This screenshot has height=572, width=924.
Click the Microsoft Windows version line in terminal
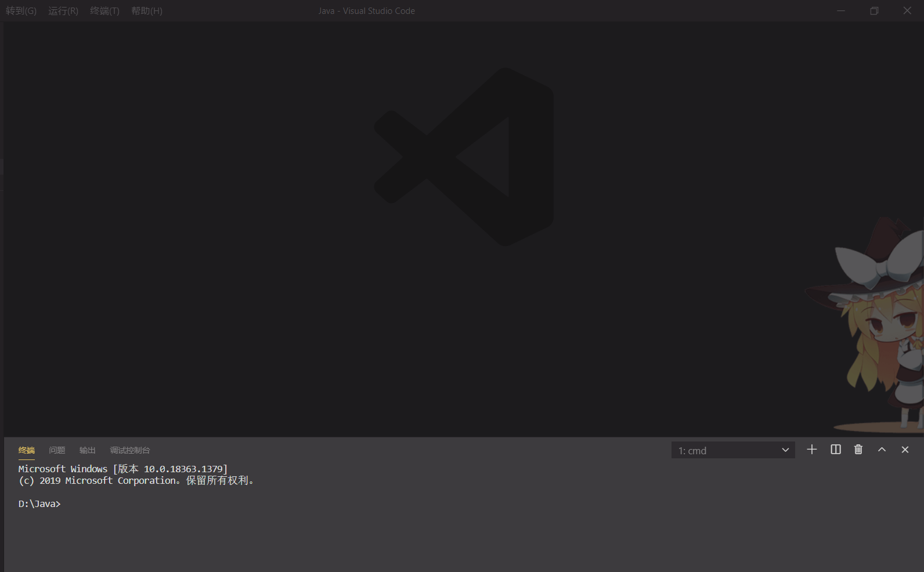pyautogui.click(x=123, y=469)
